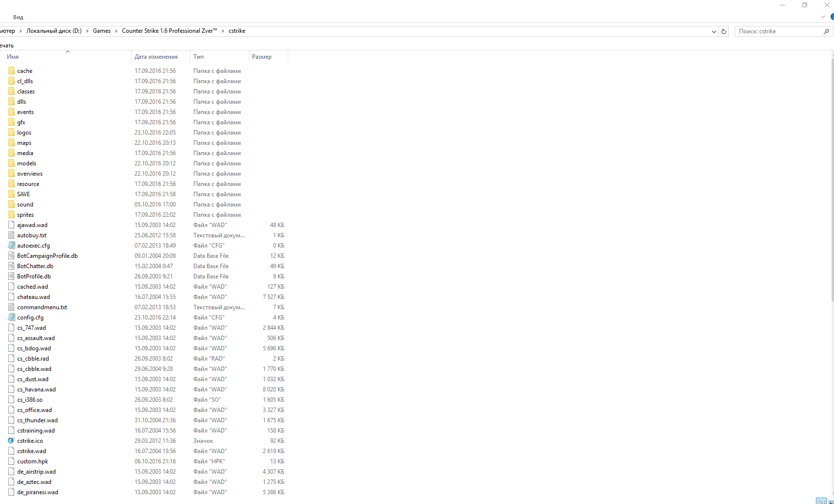Open the chevron before cstrike breadcrumb
The width and height of the screenshot is (834, 504).
(x=223, y=31)
